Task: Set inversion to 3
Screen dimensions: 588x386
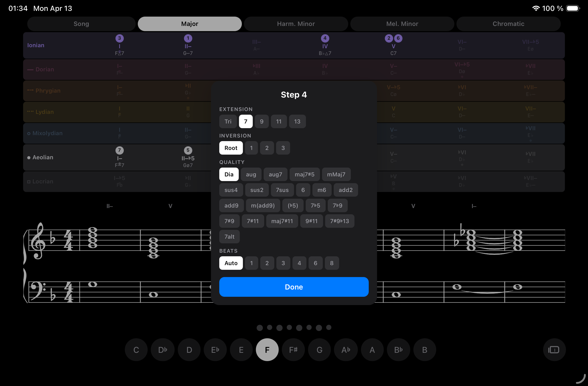Action: click(x=283, y=148)
